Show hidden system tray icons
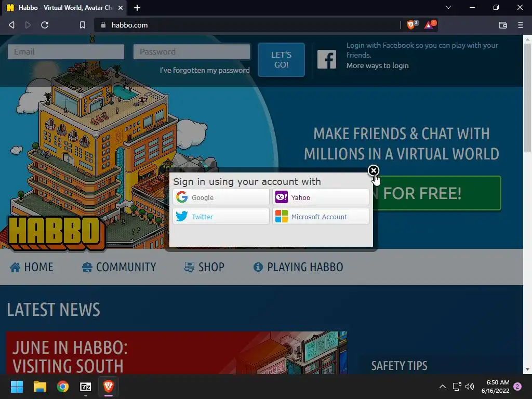 tap(443, 387)
